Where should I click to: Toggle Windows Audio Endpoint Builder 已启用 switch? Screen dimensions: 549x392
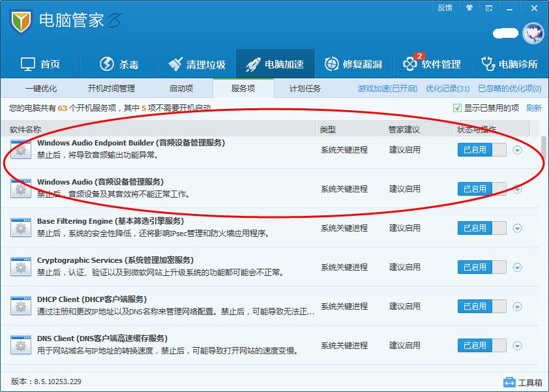click(482, 150)
